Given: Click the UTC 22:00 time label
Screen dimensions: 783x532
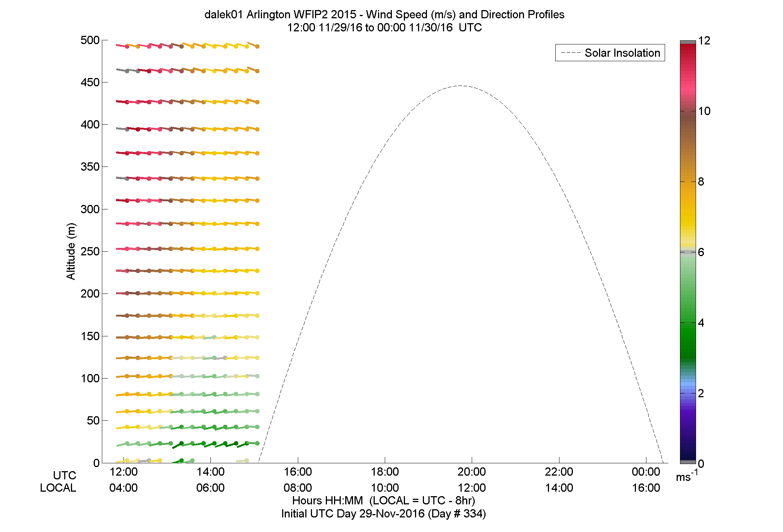Looking at the screenshot, I should click(559, 472).
